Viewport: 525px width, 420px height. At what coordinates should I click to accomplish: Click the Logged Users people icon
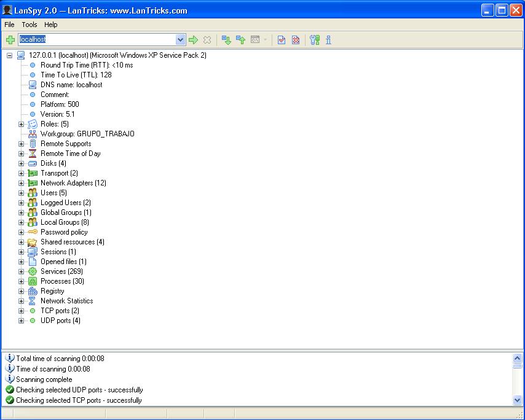(x=33, y=203)
